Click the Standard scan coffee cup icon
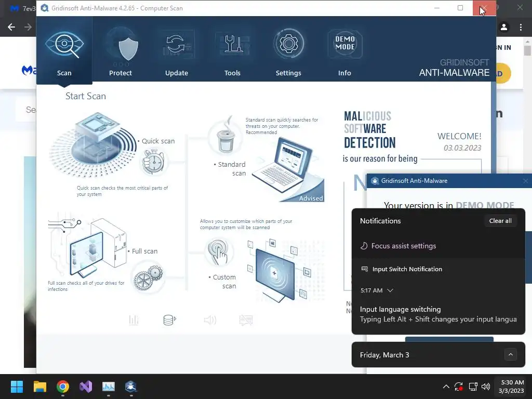This screenshot has height=399, width=532. pos(226,138)
